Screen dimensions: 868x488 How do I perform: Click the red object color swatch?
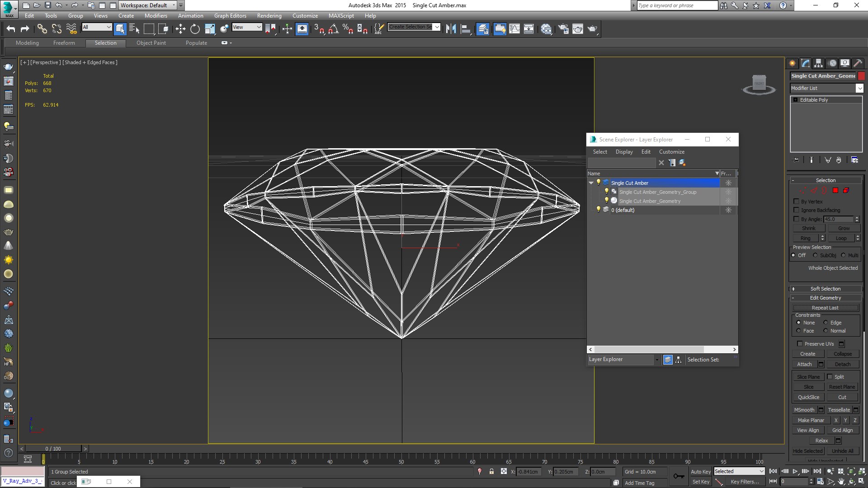(x=862, y=76)
